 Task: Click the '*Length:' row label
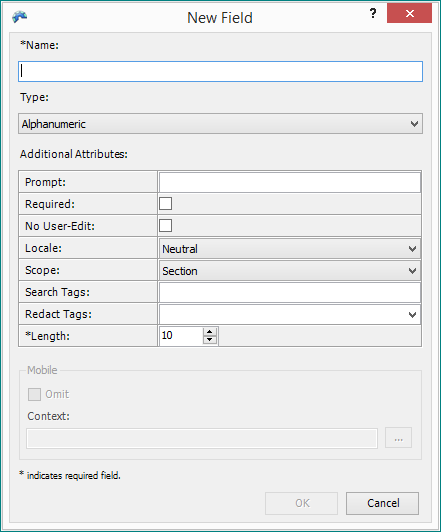[47, 336]
